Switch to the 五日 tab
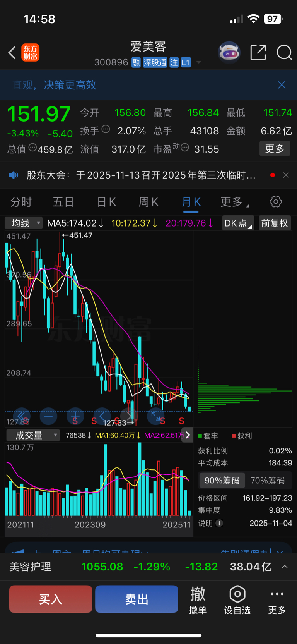Image resolution: width=297 pixels, height=644 pixels. coord(63,202)
